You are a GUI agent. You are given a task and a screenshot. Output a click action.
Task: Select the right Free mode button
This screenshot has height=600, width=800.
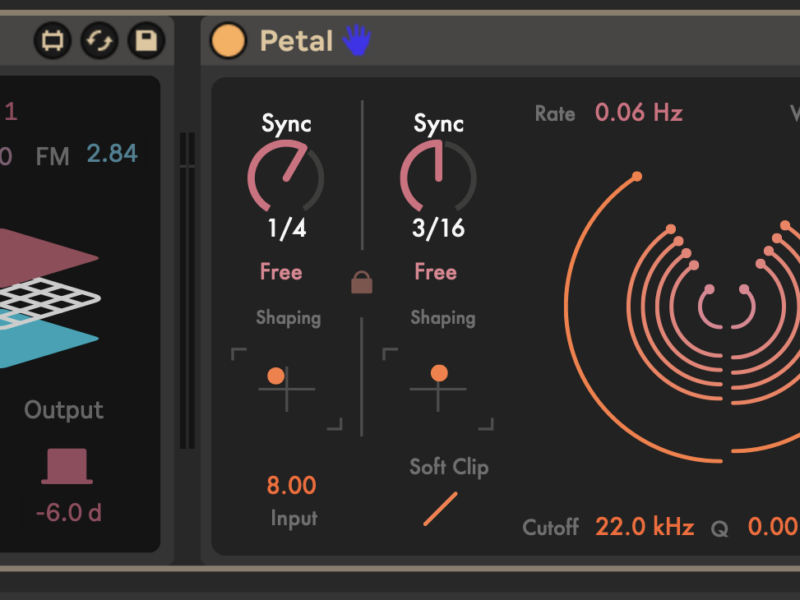pos(435,272)
